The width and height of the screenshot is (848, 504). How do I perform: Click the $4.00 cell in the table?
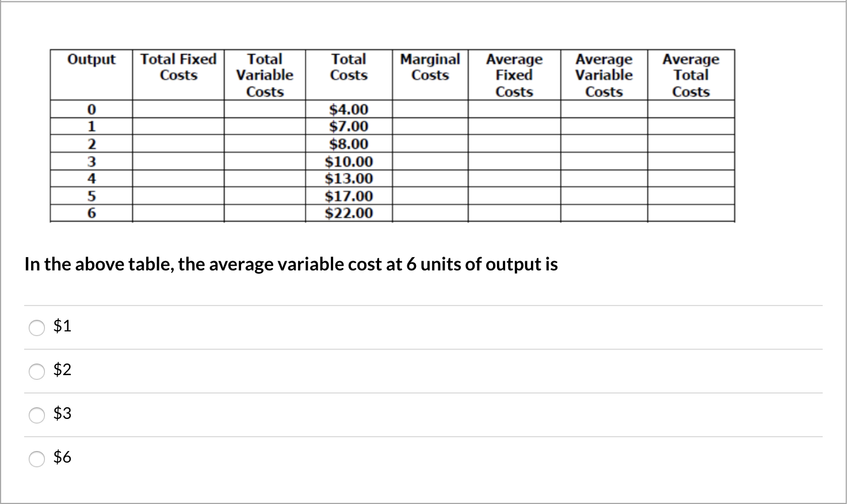tap(349, 109)
